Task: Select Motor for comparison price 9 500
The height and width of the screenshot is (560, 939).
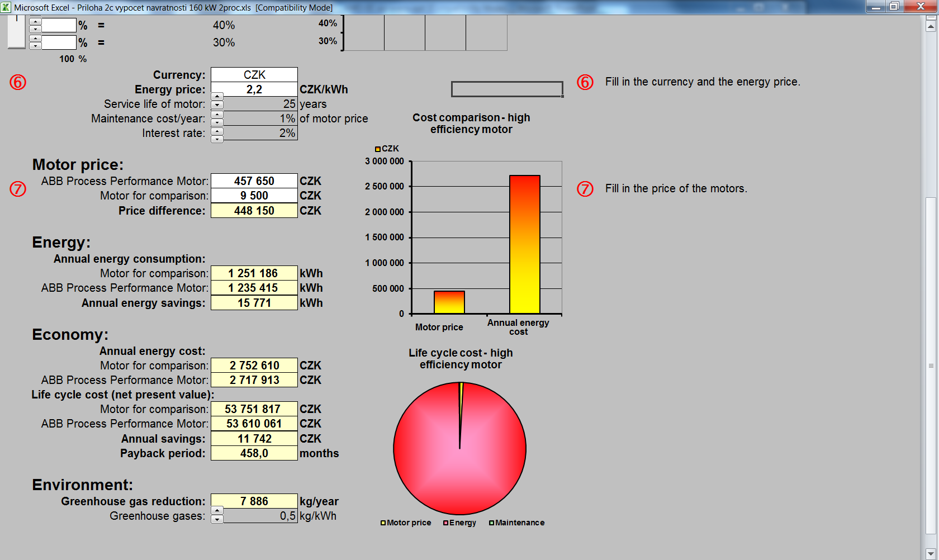Action: (254, 196)
